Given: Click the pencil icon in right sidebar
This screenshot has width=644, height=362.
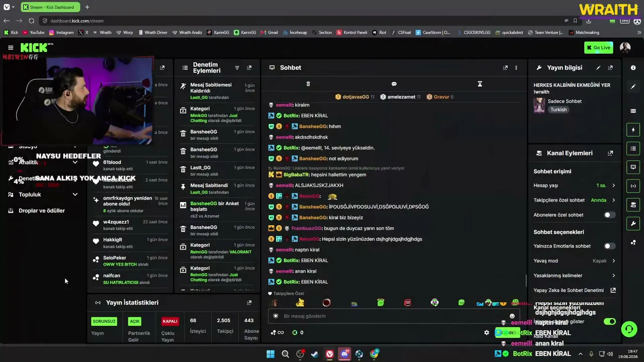Looking at the screenshot, I should pyautogui.click(x=633, y=86).
